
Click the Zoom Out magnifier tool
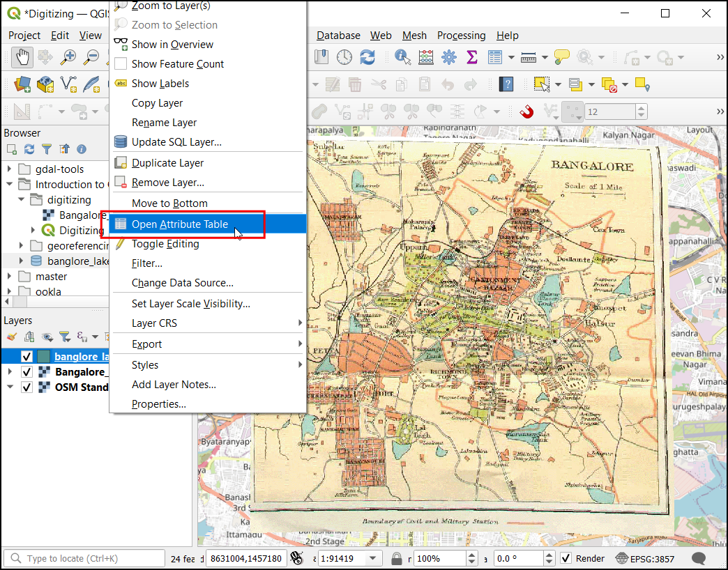[91, 58]
